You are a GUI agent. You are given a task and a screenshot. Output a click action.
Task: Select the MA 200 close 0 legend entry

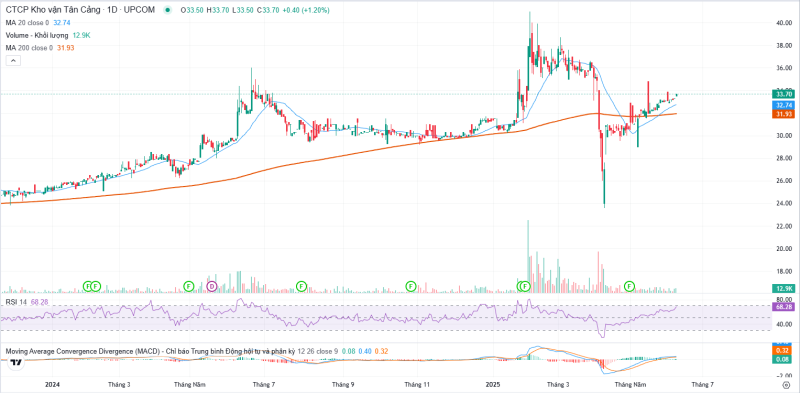pyautogui.click(x=29, y=48)
